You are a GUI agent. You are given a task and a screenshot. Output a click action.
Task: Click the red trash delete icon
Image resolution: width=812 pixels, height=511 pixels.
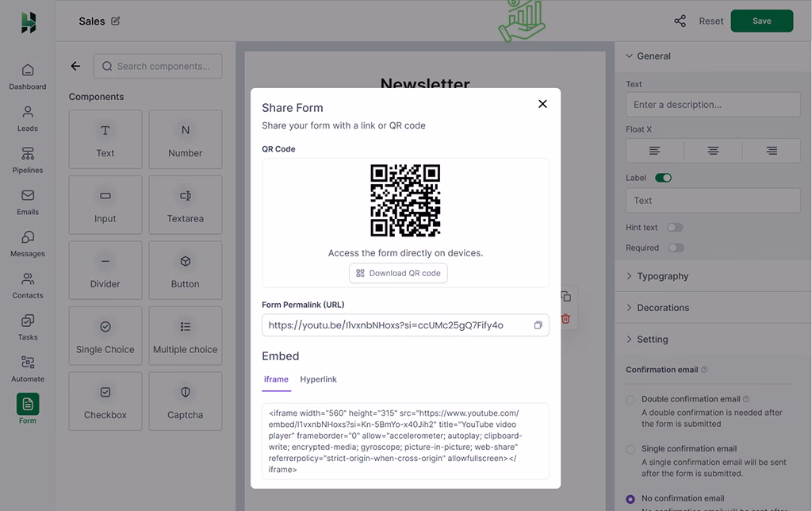click(x=566, y=319)
